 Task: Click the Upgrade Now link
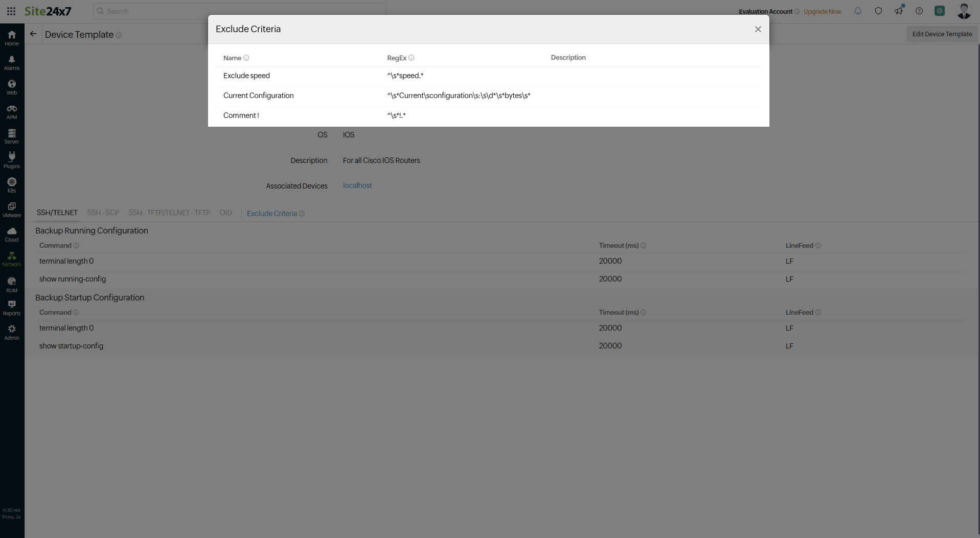[822, 11]
